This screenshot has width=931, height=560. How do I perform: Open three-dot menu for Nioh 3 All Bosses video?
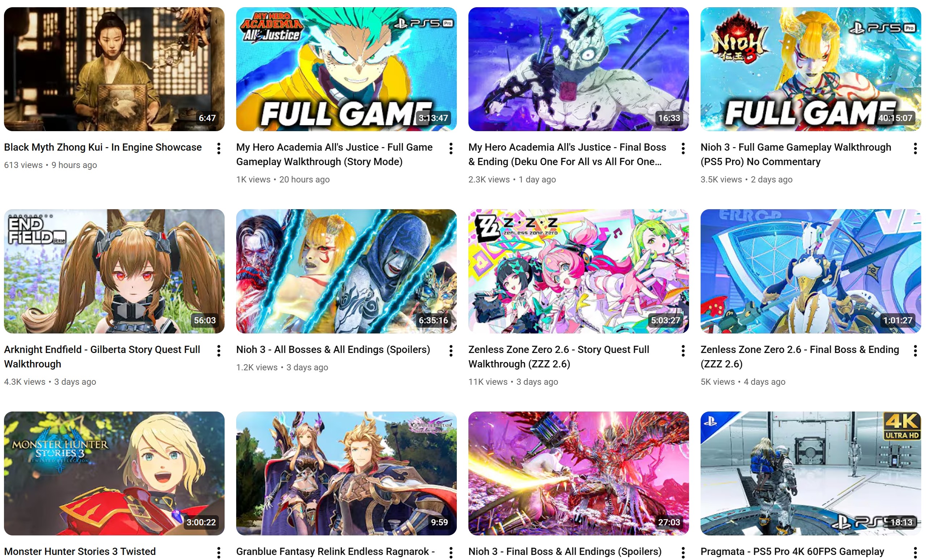coord(451,351)
